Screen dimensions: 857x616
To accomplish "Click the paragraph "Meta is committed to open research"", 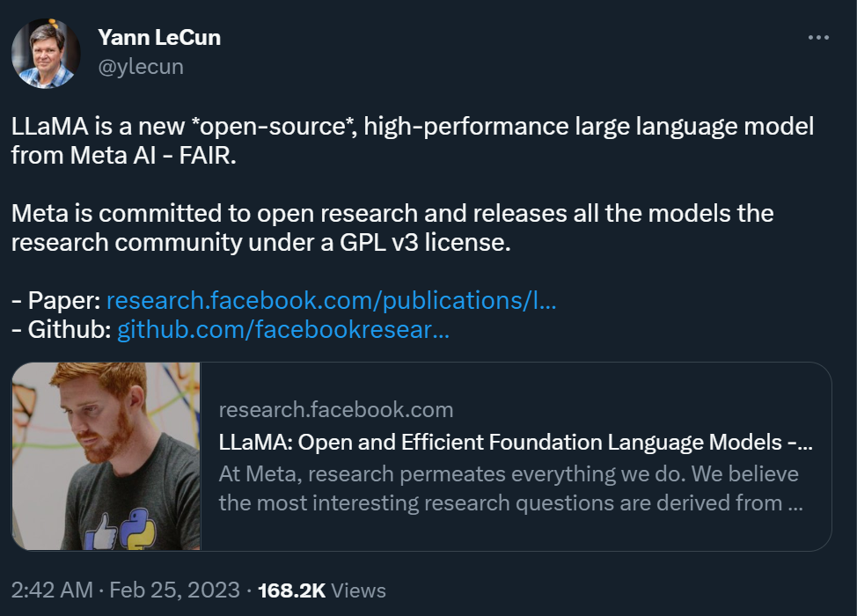I will click(392, 227).
